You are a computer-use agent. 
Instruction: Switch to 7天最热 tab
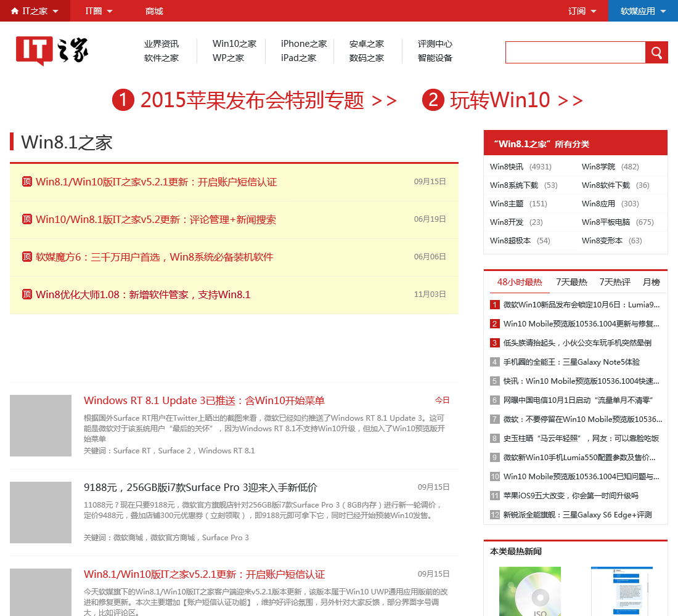(571, 282)
